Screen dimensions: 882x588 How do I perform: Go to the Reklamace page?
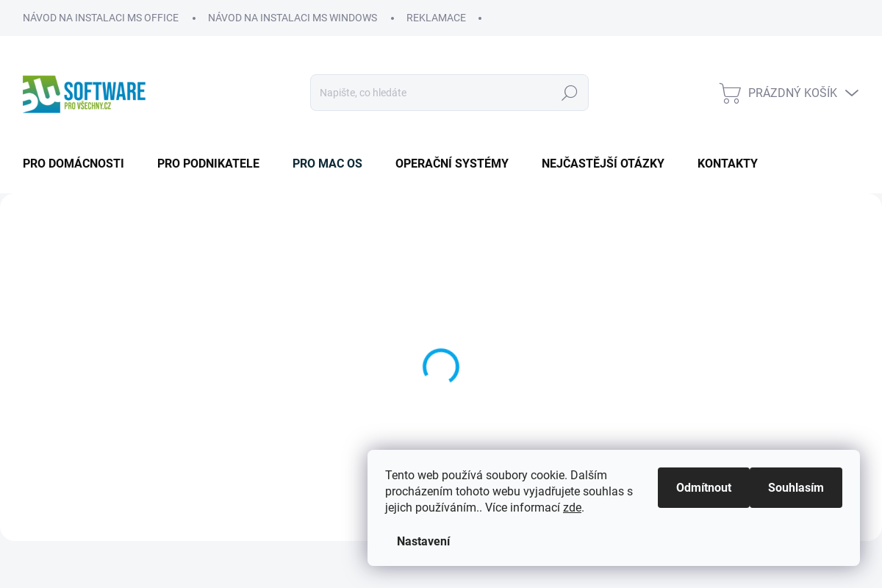[x=436, y=18]
